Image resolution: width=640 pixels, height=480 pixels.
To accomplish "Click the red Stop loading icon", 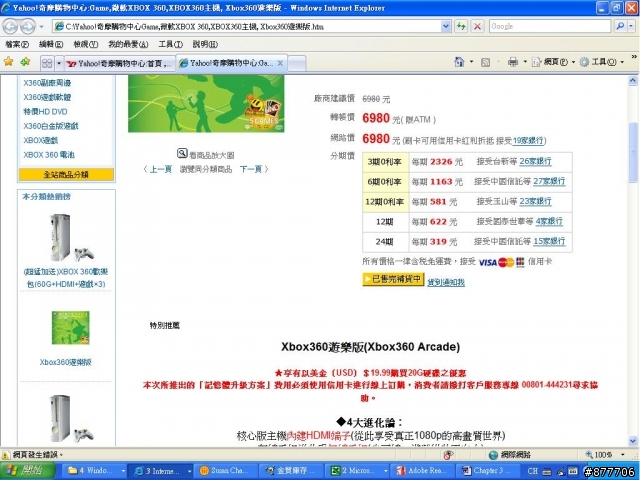I will [x=477, y=27].
